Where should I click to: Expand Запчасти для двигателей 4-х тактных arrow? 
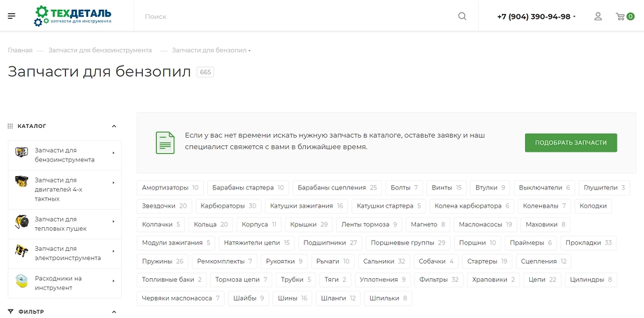[x=113, y=182]
